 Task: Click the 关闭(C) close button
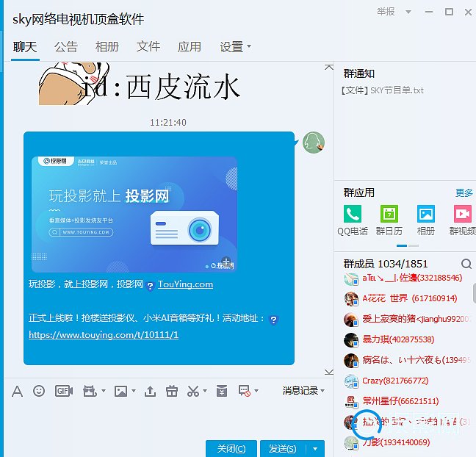click(x=231, y=448)
